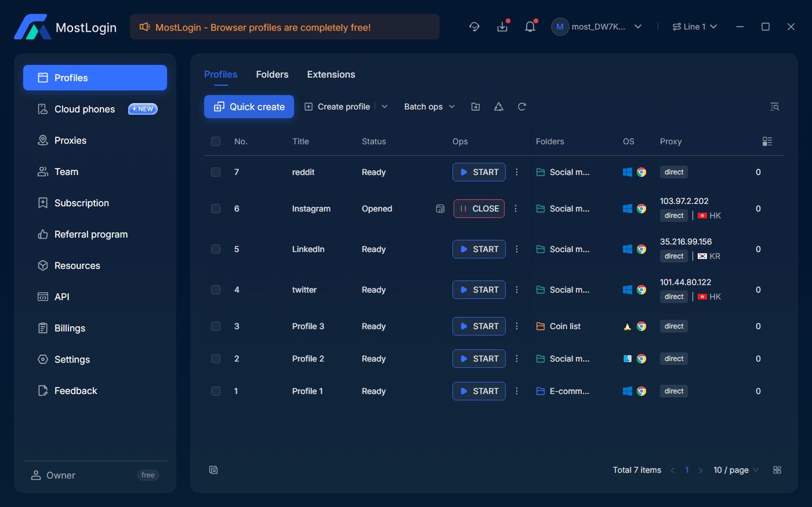Viewport: 812px width, 507px height.
Task: Click the Quick create button
Action: 249,107
